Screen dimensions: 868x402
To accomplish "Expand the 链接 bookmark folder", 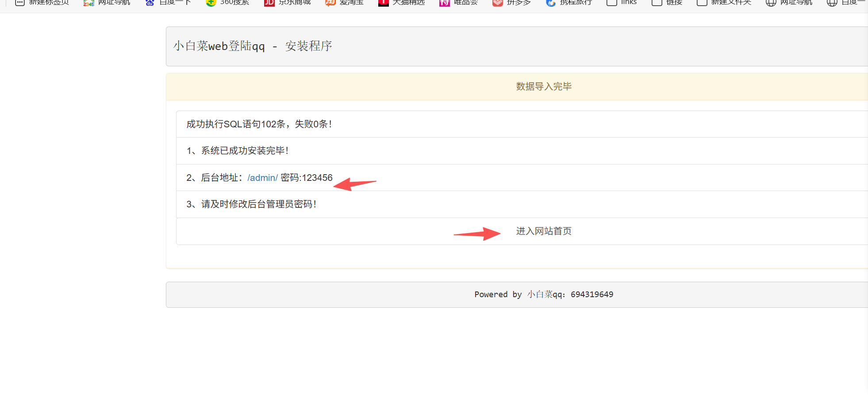I will [667, 3].
